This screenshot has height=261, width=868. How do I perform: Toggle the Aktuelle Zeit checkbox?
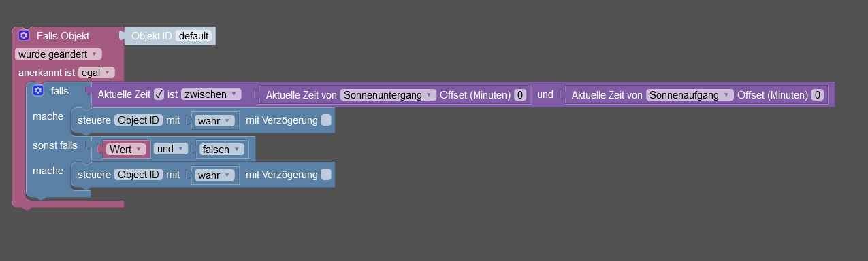(159, 94)
